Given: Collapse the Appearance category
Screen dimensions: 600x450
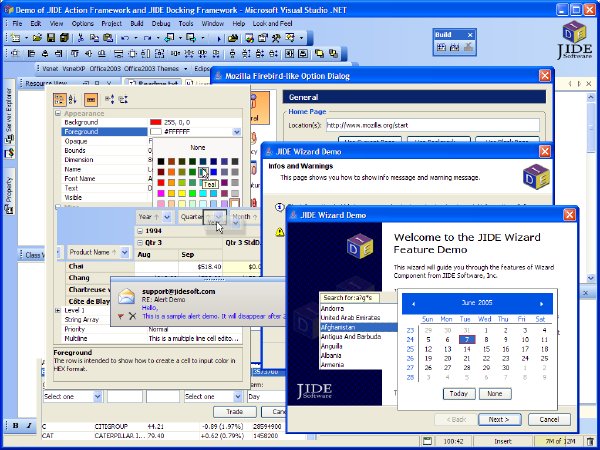Looking at the screenshot, I should tap(58, 114).
